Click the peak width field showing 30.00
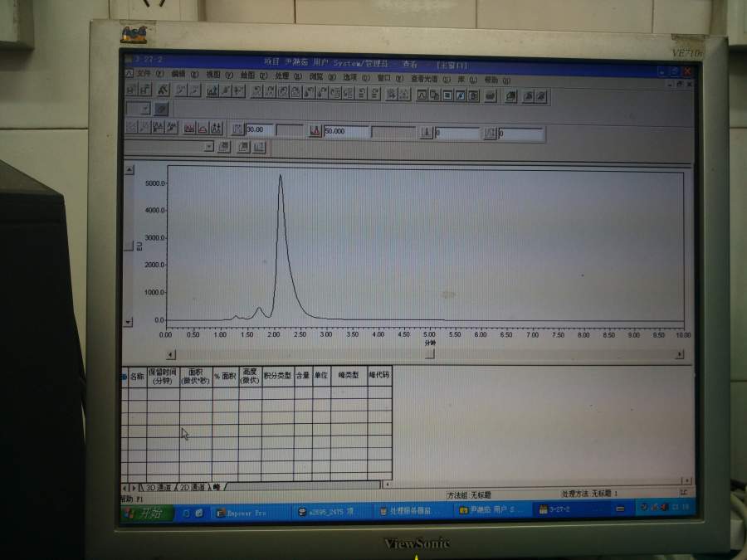Viewport: 747px width, 560px height. (x=259, y=129)
